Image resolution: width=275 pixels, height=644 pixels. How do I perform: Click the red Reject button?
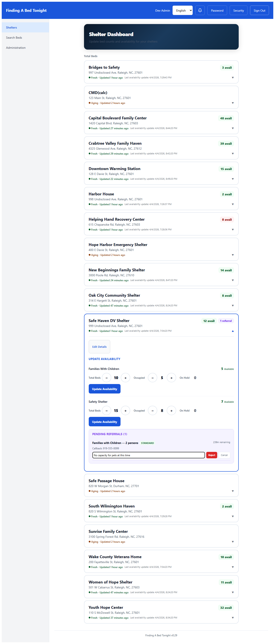pos(211,455)
